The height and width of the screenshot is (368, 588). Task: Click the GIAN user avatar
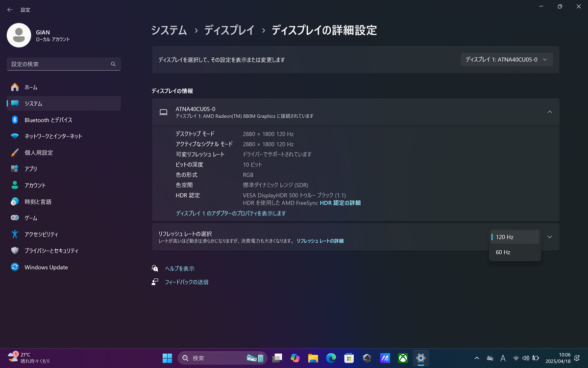19,35
